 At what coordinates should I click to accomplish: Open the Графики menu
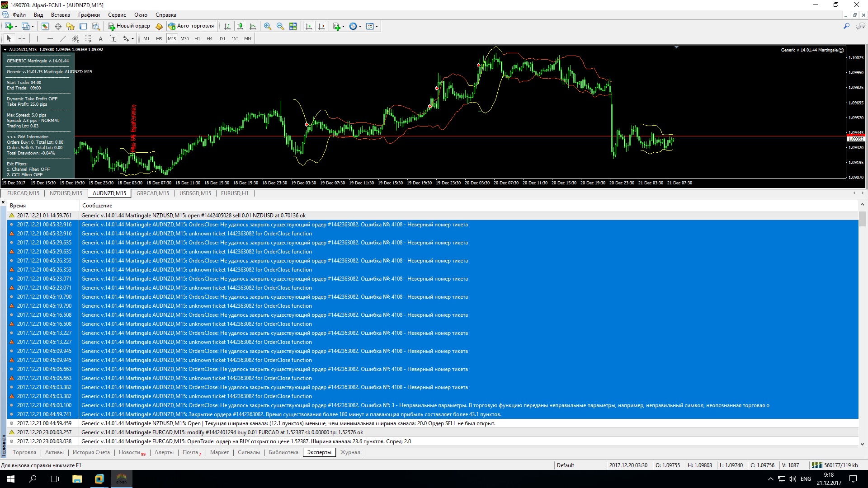point(89,15)
